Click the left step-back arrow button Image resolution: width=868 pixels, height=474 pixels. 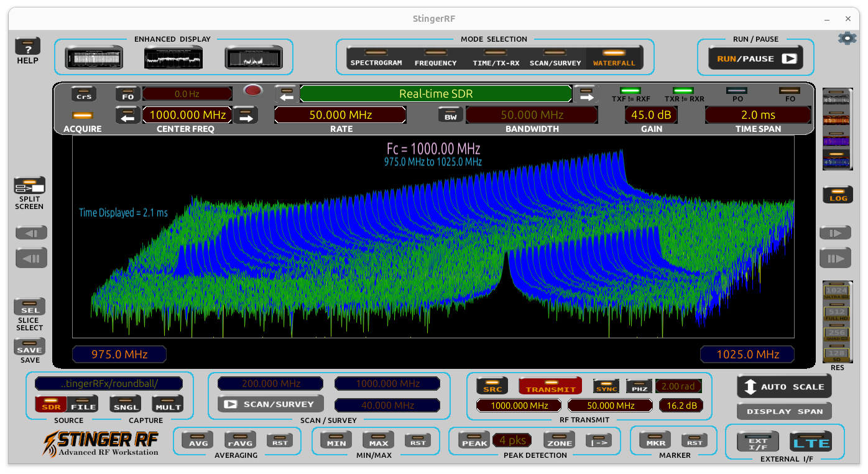(32, 233)
